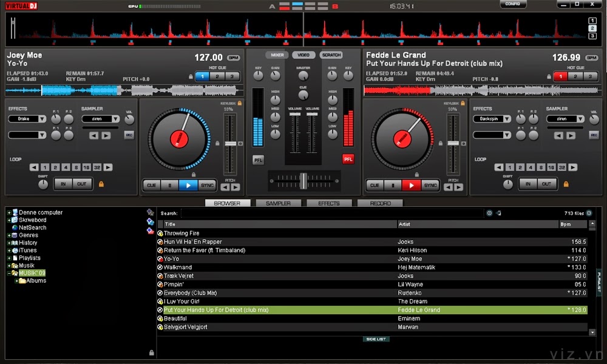Screen dimensions: 607x364
Task: Sort the list by Bpm column
Action: 573,224
